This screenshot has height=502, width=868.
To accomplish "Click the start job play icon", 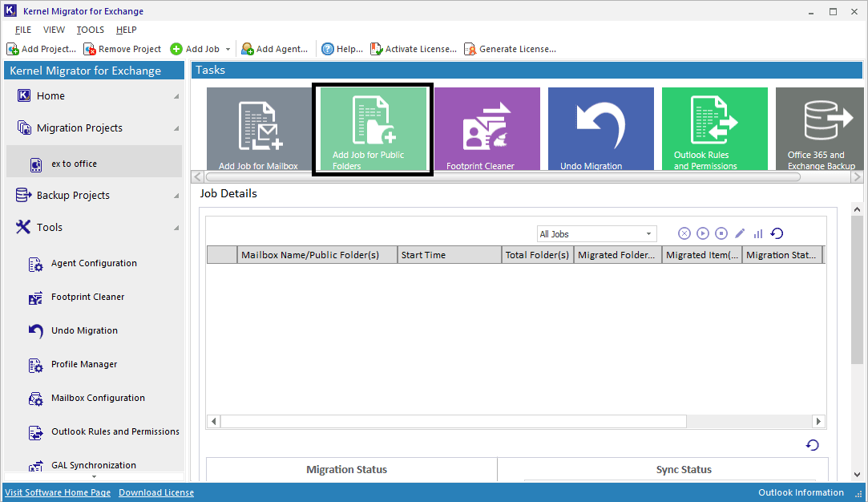I will coord(702,234).
